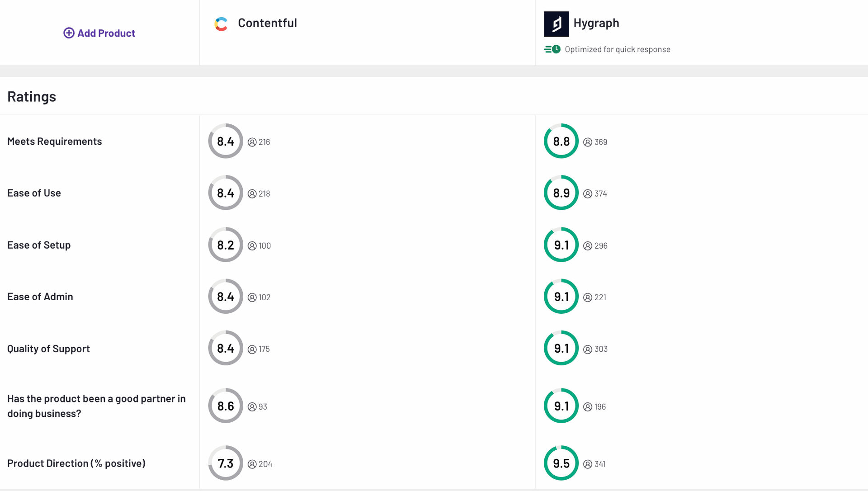
Task: Select the Ease of Setup row label
Action: [39, 245]
